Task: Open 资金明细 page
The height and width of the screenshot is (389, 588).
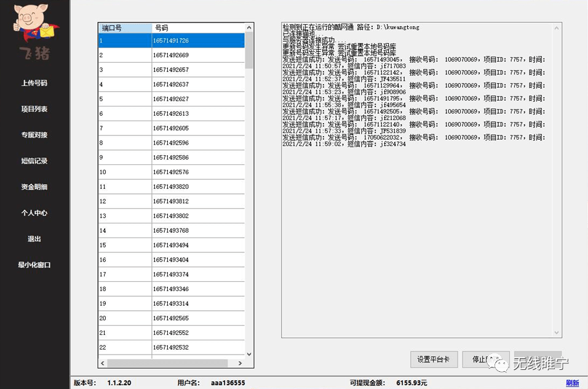Action: (34, 186)
